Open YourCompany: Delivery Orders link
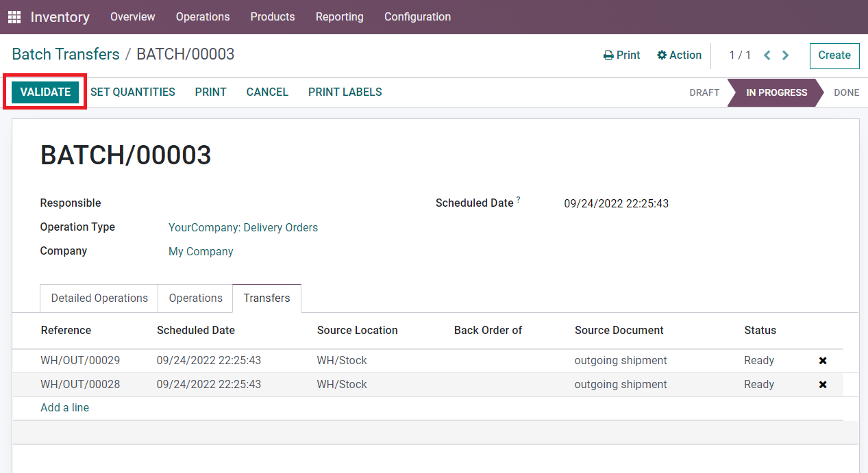Image resolution: width=868 pixels, height=473 pixels. [243, 228]
